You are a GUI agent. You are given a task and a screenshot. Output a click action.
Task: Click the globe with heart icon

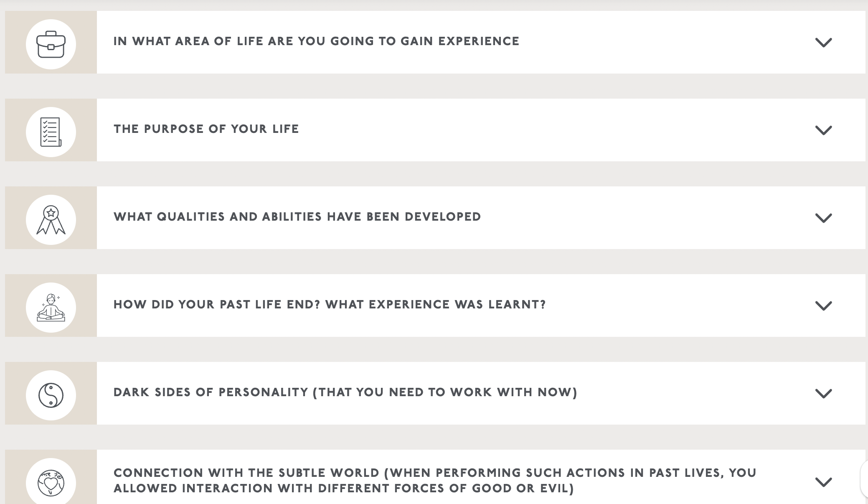pyautogui.click(x=51, y=483)
